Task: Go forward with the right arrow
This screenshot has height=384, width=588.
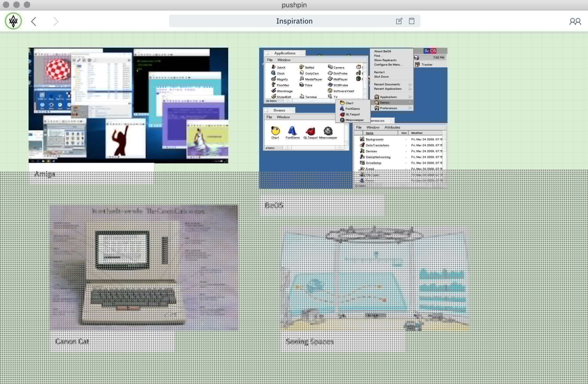Action: coord(56,21)
